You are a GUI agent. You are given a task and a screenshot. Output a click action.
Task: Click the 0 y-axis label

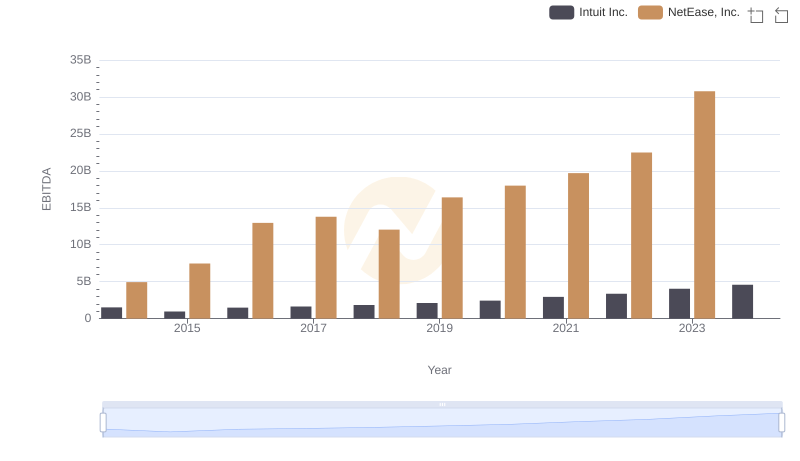tap(88, 318)
